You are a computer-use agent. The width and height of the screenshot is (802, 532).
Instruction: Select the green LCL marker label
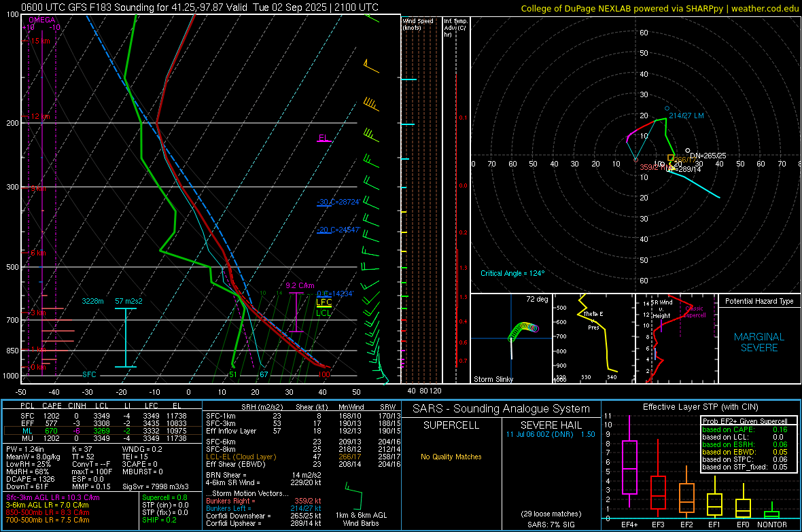[324, 313]
